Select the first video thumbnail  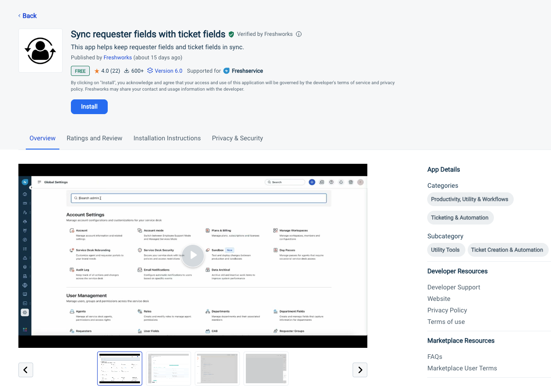pyautogui.click(x=120, y=369)
